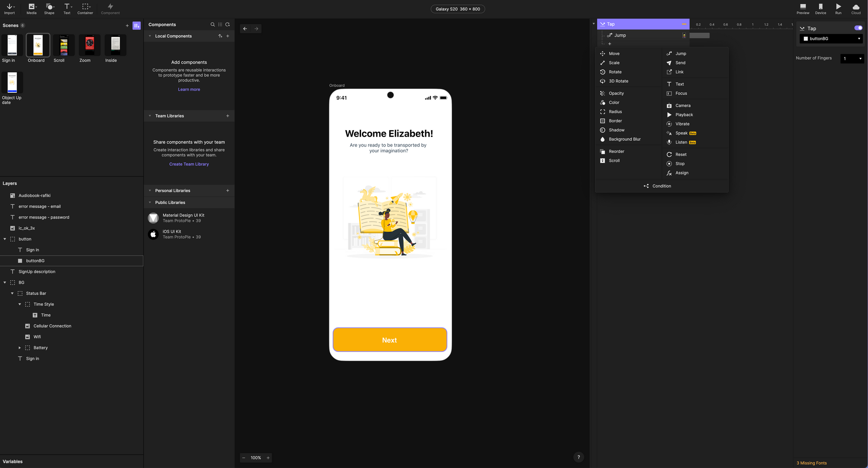Image resolution: width=868 pixels, height=468 pixels.
Task: Click the Learn more link
Action: [189, 90]
